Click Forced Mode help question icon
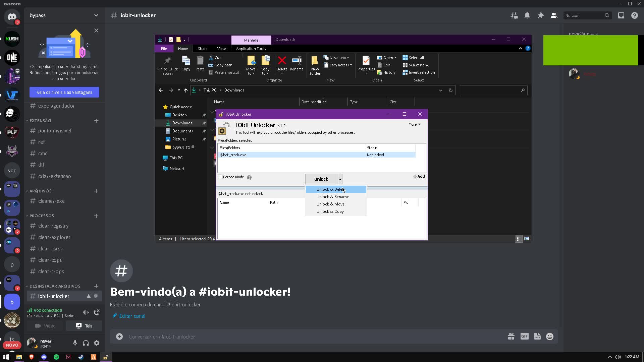The image size is (644, 362). click(249, 177)
